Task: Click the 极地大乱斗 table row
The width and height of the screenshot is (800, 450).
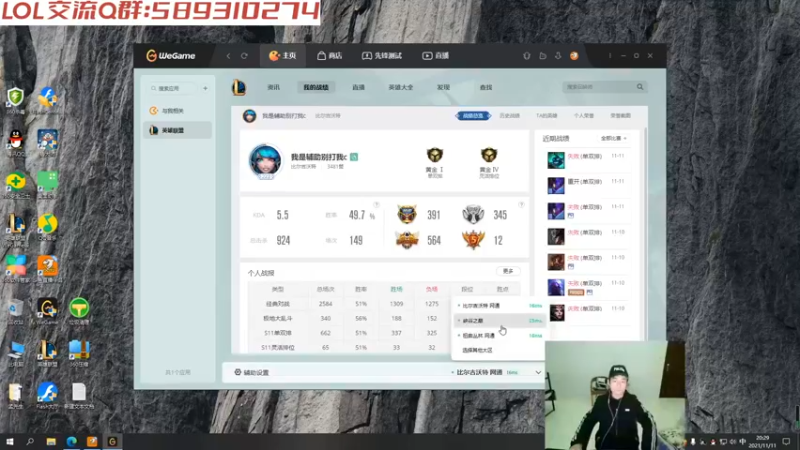Action: 349,318
